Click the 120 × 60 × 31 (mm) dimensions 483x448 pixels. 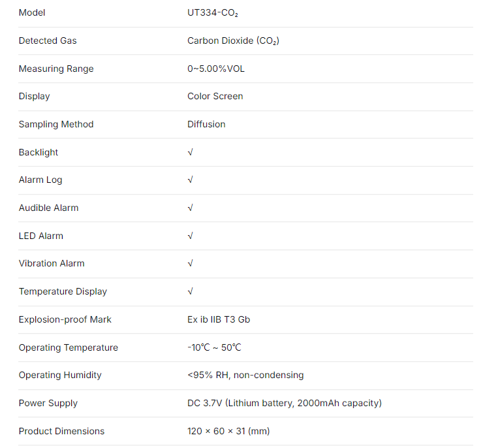228,431
